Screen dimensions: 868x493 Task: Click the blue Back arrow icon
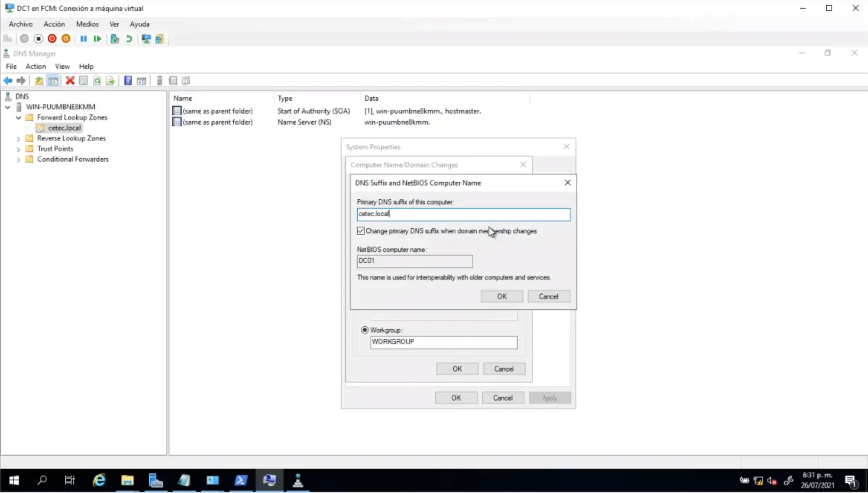click(8, 80)
